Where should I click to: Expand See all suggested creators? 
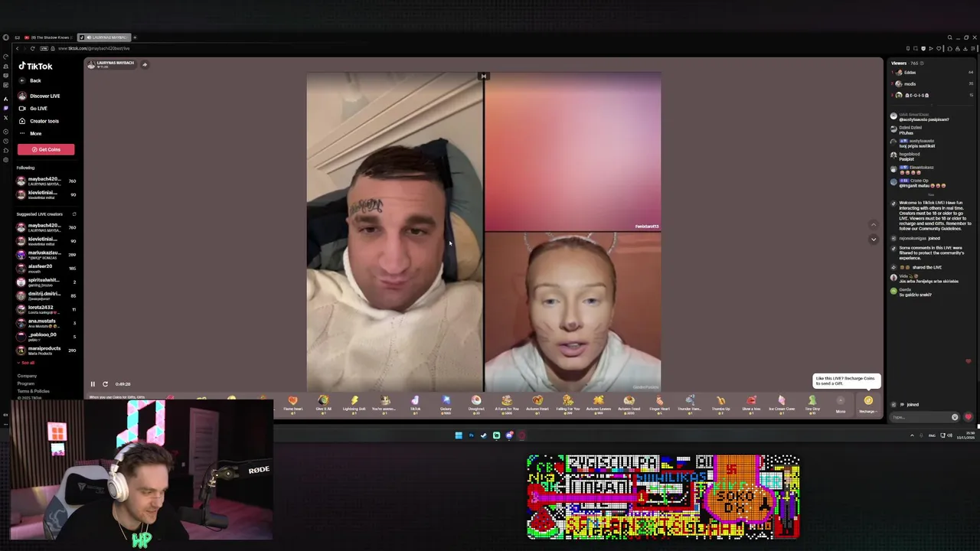(x=28, y=363)
